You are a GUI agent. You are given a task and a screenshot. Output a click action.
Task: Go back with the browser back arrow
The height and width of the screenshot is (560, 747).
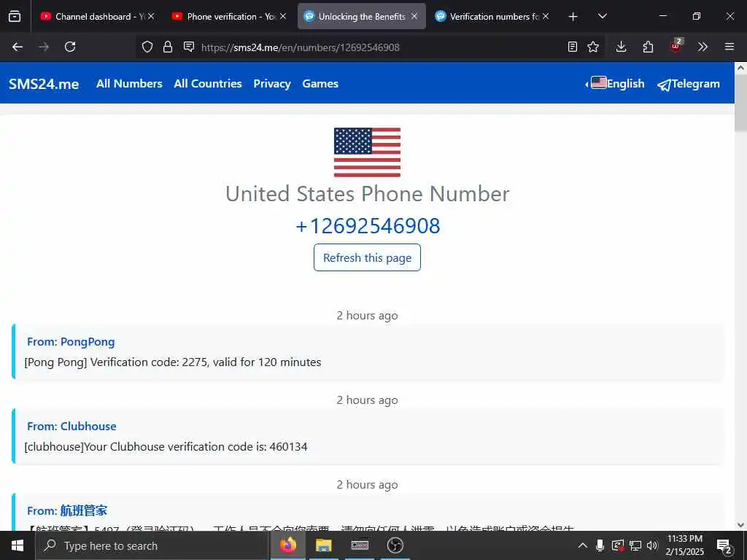click(x=18, y=47)
